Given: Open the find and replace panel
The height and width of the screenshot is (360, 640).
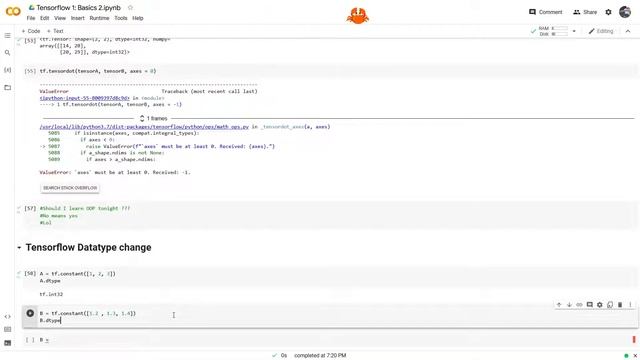Looking at the screenshot, I should pos(7,53).
